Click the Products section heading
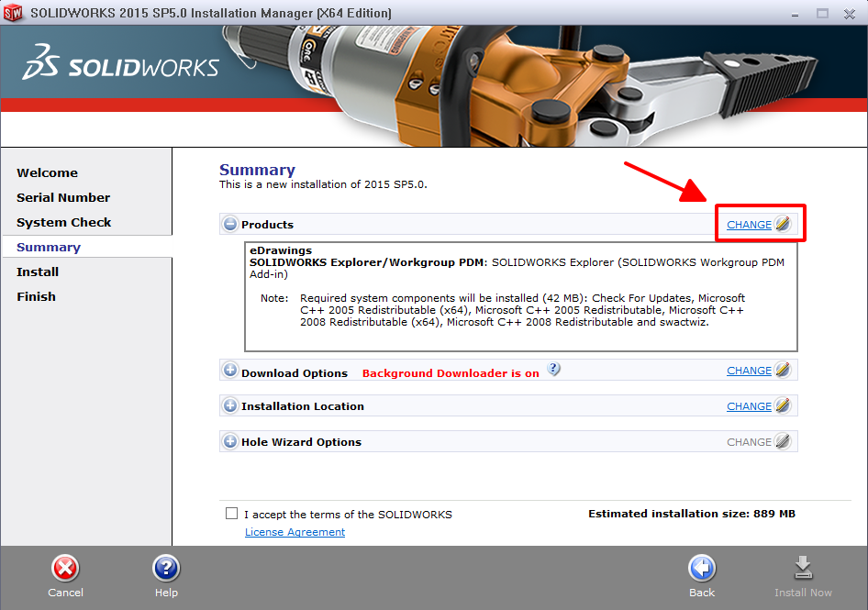 (267, 225)
